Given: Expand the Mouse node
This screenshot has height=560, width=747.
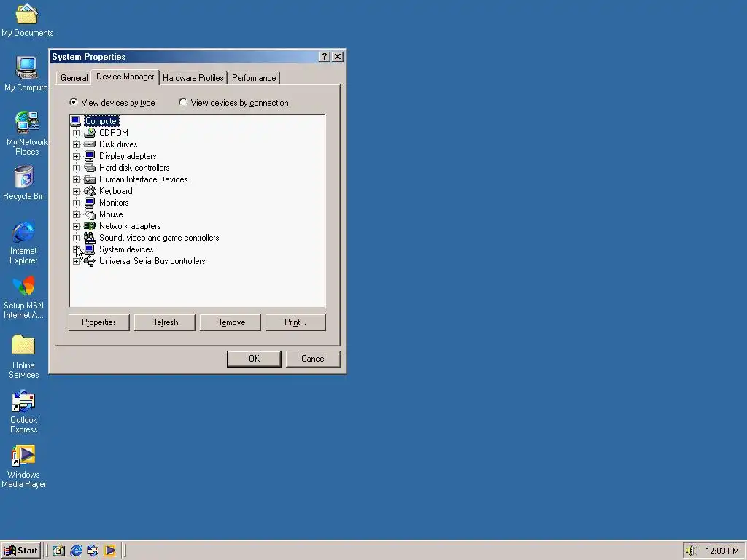Looking at the screenshot, I should coord(76,214).
